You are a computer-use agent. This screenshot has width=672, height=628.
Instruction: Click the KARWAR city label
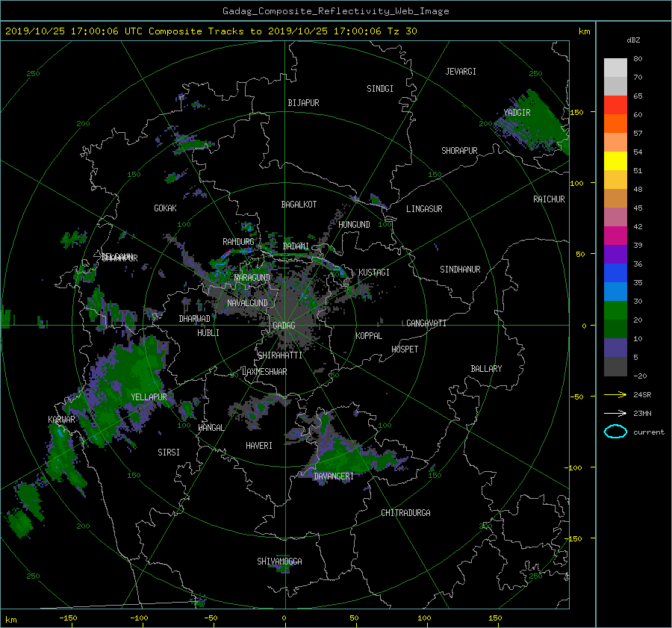[61, 420]
